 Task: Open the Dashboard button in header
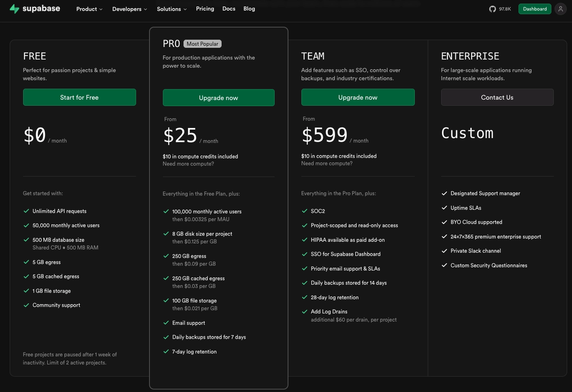click(x=534, y=9)
